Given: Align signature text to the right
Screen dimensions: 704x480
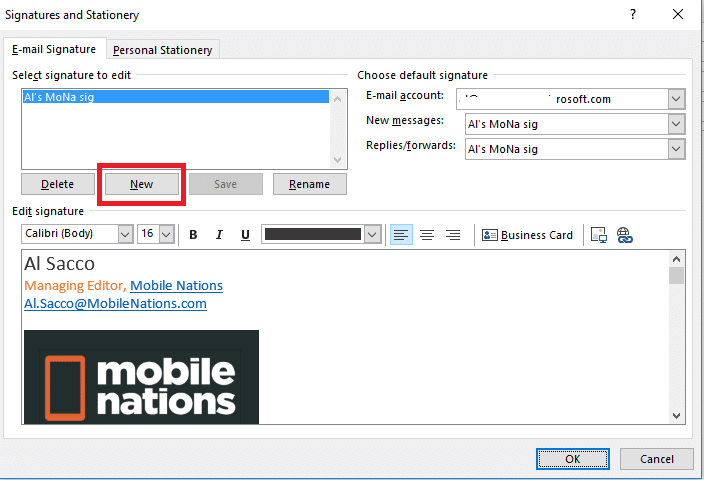Looking at the screenshot, I should pos(453,235).
